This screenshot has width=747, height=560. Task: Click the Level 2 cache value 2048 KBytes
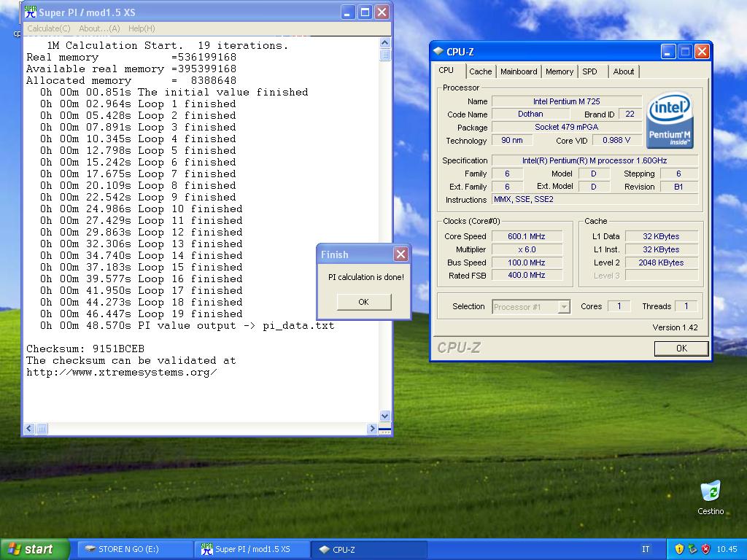pos(661,262)
